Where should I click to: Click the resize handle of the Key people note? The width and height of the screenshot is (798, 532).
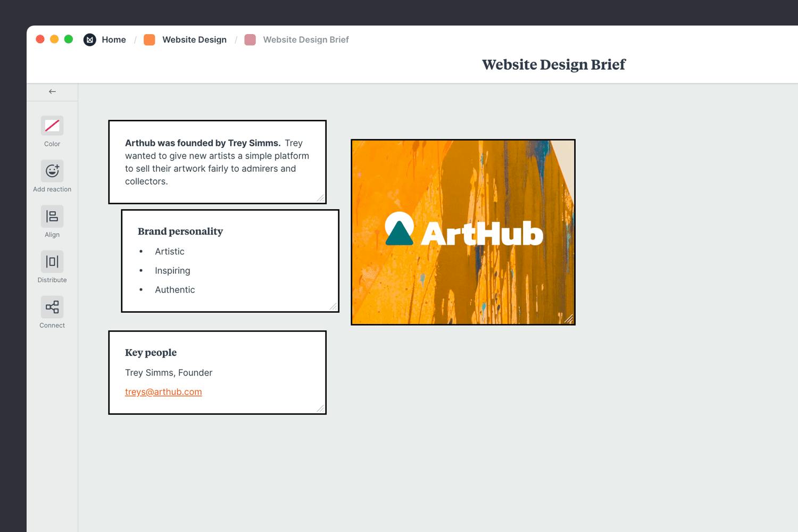pyautogui.click(x=320, y=409)
